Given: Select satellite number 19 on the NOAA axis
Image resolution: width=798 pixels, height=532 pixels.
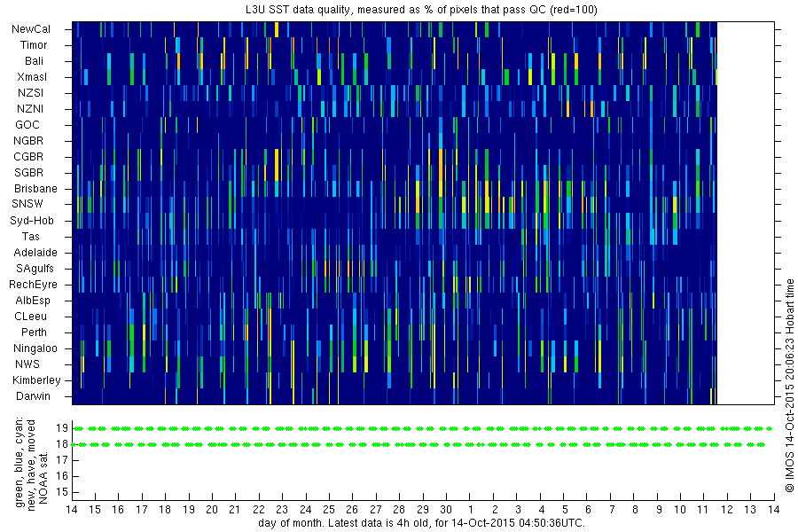Looking at the screenshot, I should tap(62, 428).
